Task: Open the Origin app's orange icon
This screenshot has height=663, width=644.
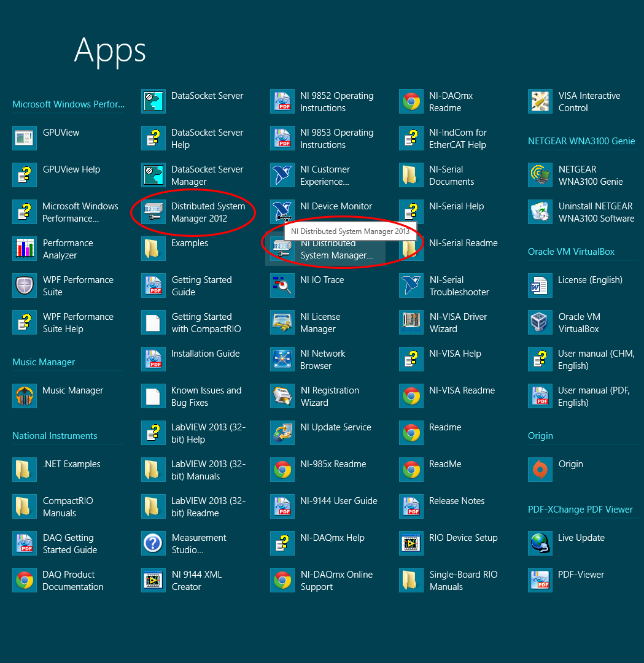Action: click(540, 470)
